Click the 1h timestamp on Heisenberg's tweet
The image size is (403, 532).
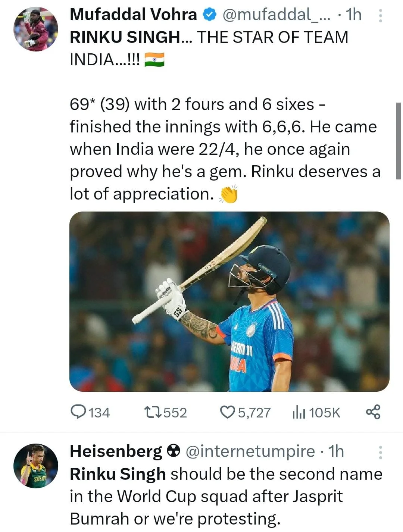tap(336, 451)
